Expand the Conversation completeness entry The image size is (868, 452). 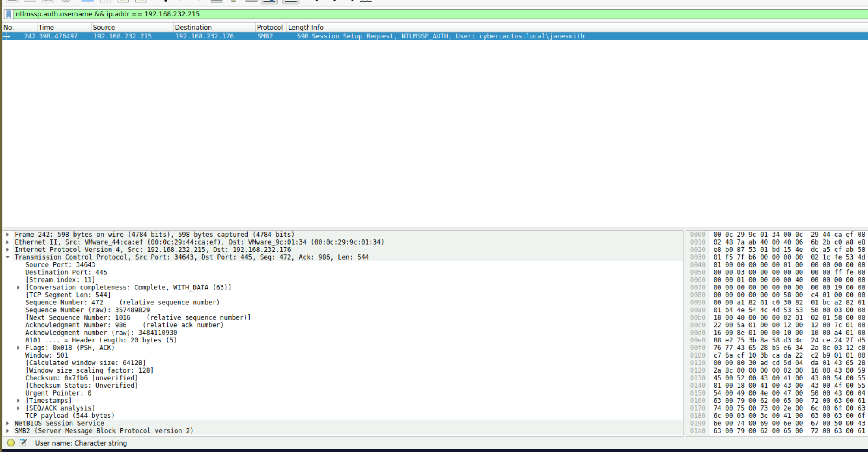click(x=18, y=288)
